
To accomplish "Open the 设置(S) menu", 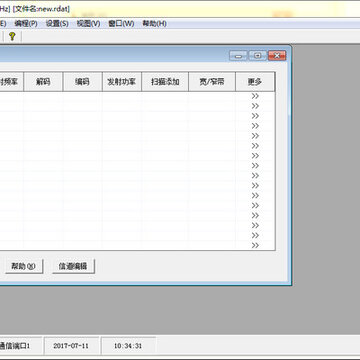I will click(57, 24).
